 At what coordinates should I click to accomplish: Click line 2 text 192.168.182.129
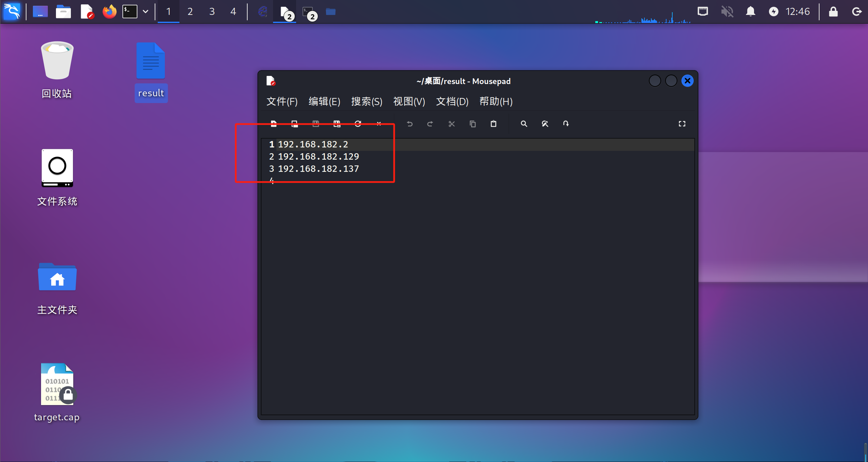click(318, 157)
